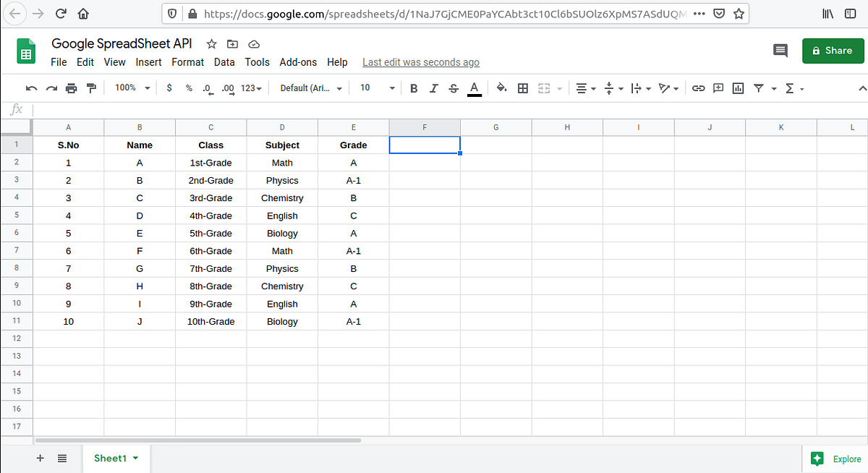Insert a chart
868x473 pixels.
pos(738,88)
